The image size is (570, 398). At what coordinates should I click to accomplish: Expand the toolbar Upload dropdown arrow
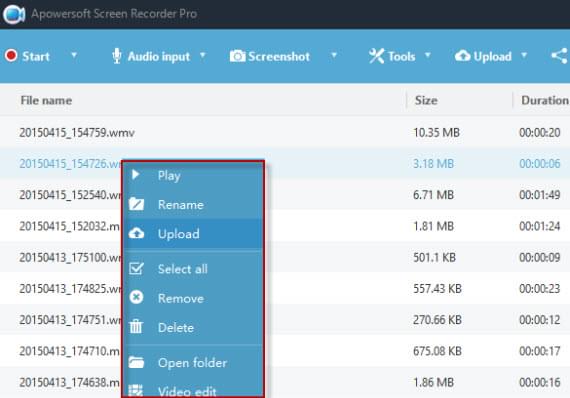524,55
